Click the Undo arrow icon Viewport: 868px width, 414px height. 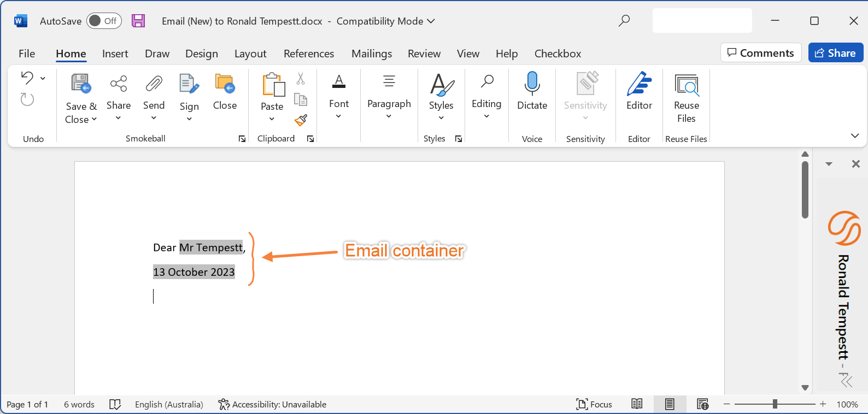click(27, 78)
